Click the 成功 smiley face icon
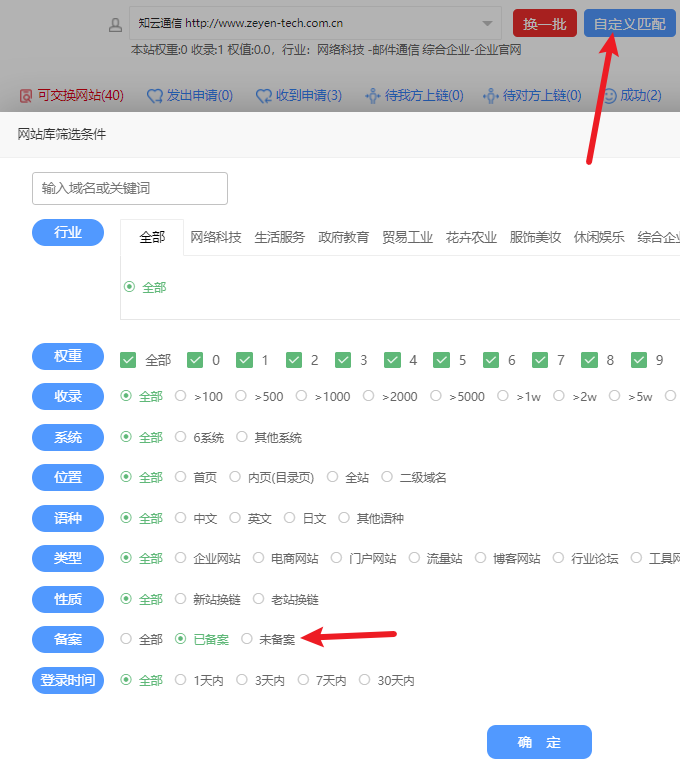The height and width of the screenshot is (774, 680). 608,96
